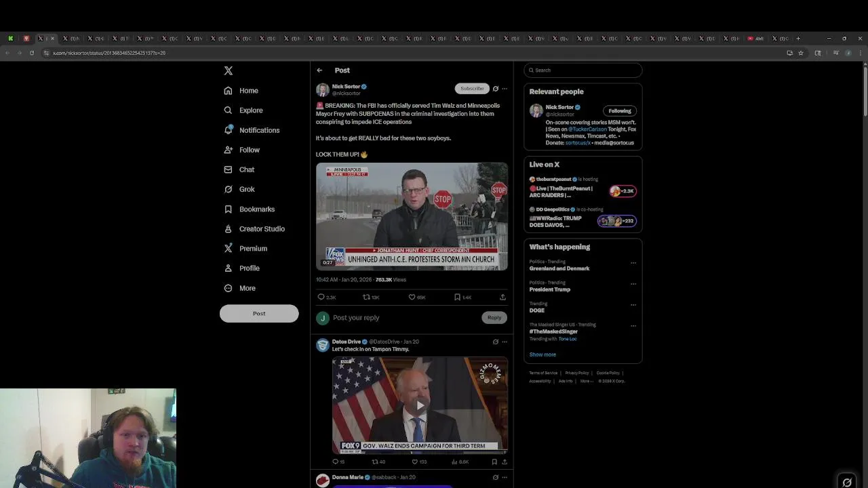Open more options for #TheMaskedSinger trend
Viewport: 868px width, 488px height.
[x=633, y=326]
